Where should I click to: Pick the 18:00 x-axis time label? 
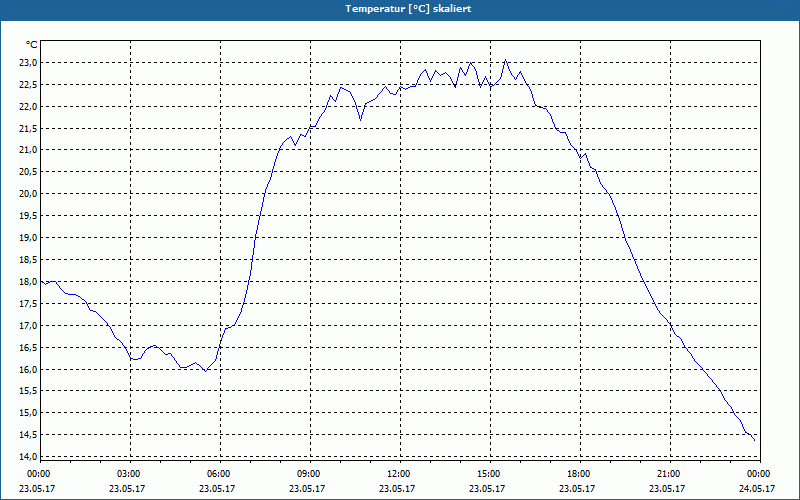[579, 474]
